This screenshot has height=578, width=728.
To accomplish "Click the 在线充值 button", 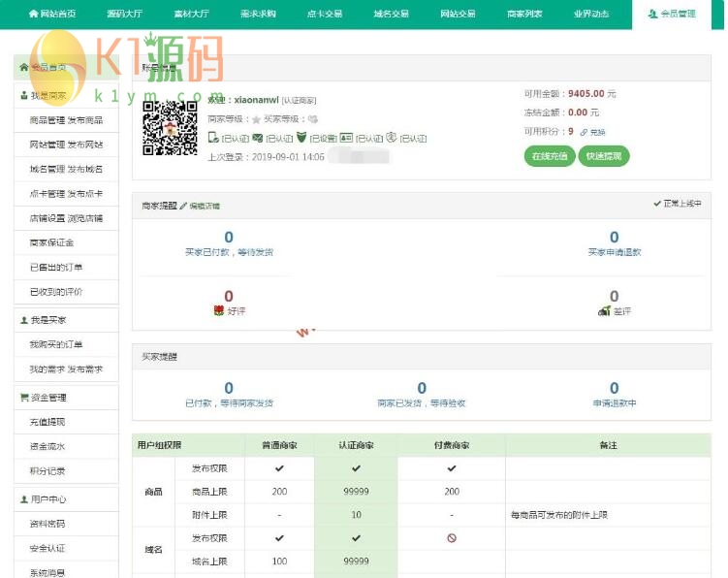I will coord(550,156).
